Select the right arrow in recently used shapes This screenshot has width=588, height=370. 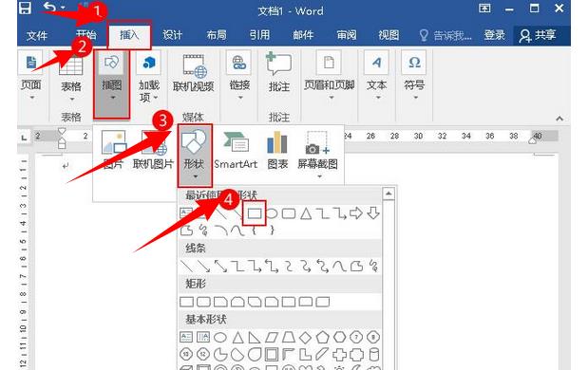point(356,213)
